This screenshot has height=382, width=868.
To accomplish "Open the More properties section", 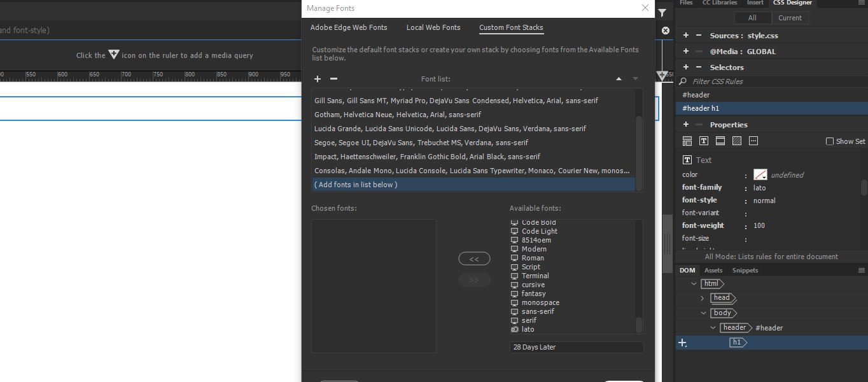I will tap(753, 141).
